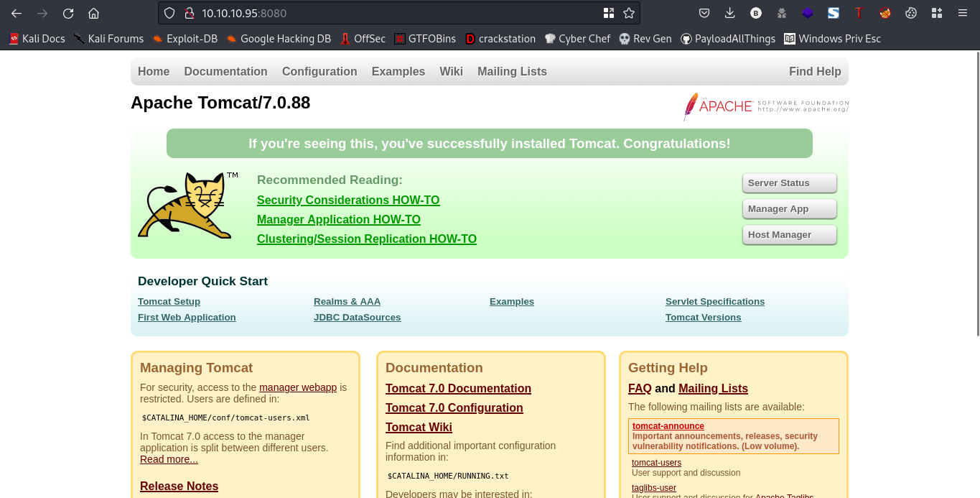
Task: Bookmark this page with the star icon
Action: tap(629, 13)
